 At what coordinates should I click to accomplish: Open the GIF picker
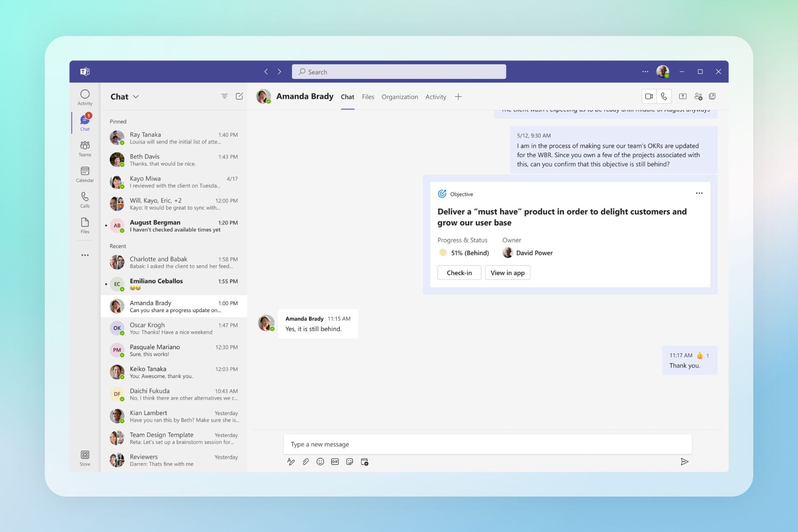point(335,462)
